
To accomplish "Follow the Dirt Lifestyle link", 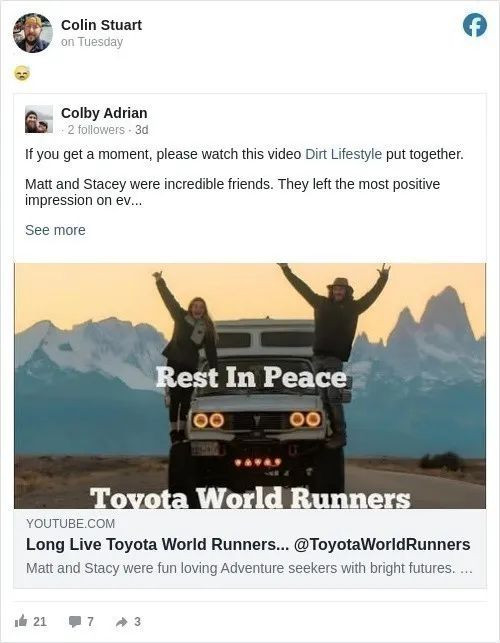I will pyautogui.click(x=343, y=154).
